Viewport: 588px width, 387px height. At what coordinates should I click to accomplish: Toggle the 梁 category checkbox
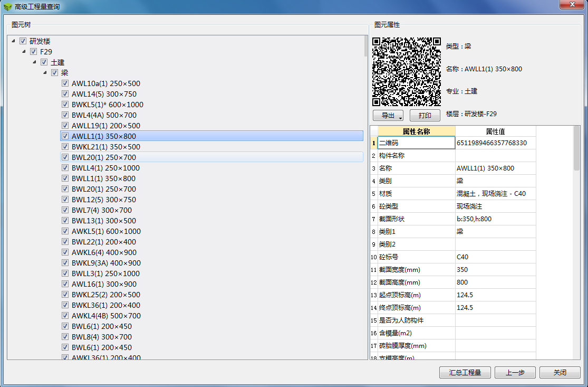click(x=54, y=72)
